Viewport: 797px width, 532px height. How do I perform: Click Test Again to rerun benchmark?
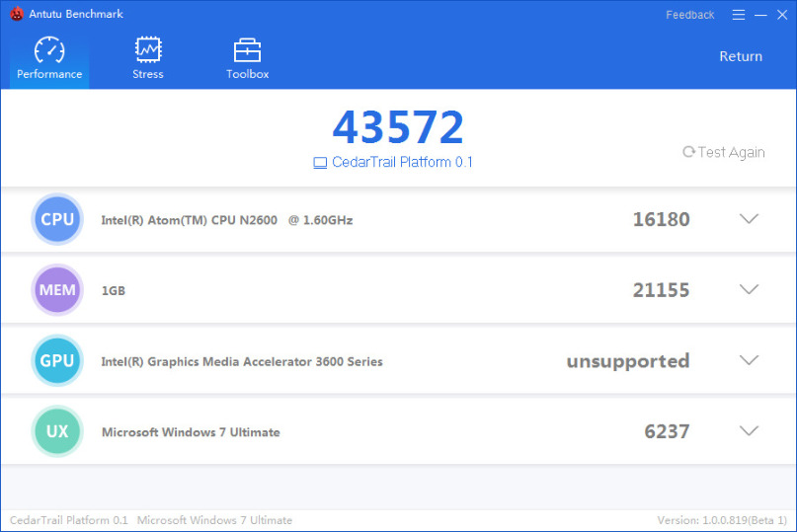(724, 152)
